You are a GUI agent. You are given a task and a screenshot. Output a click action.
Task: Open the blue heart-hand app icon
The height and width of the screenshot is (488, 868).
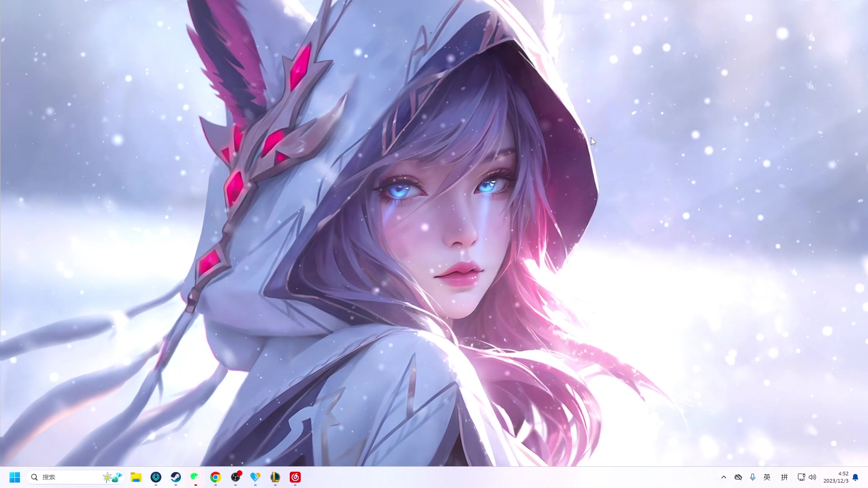click(x=255, y=477)
